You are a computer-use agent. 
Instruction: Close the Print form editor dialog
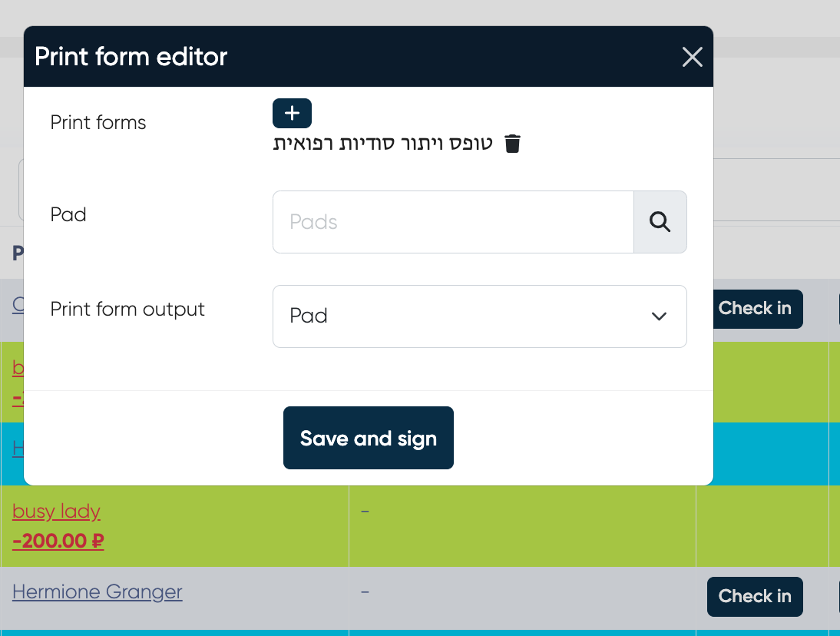(692, 57)
